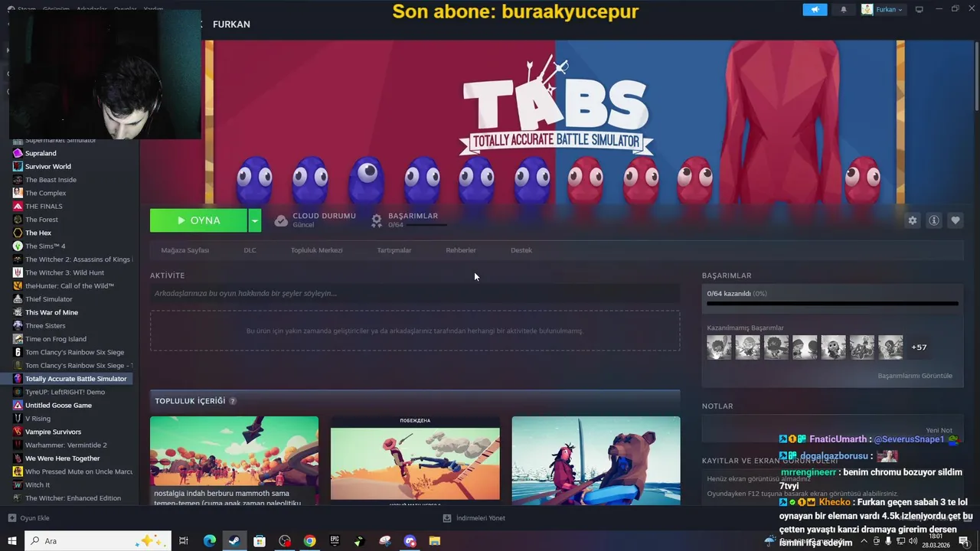Expand the play options dropdown arrow
This screenshot has height=551, width=980.
(255, 220)
